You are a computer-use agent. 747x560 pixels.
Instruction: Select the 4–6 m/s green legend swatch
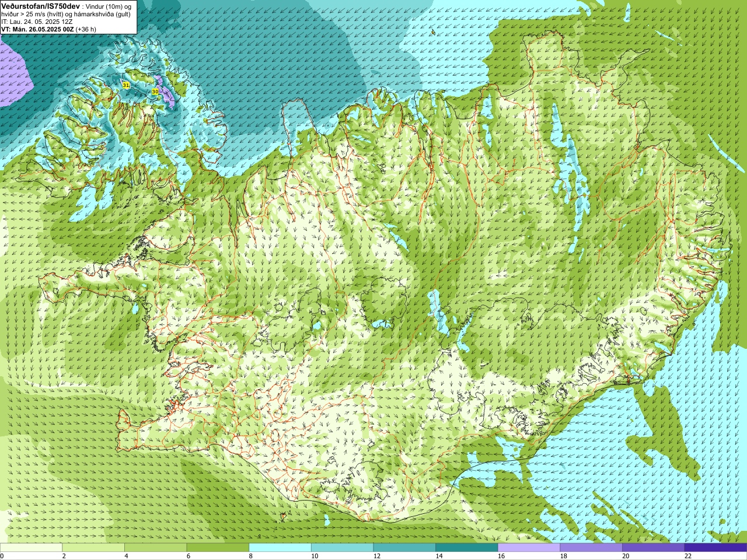pos(155,548)
